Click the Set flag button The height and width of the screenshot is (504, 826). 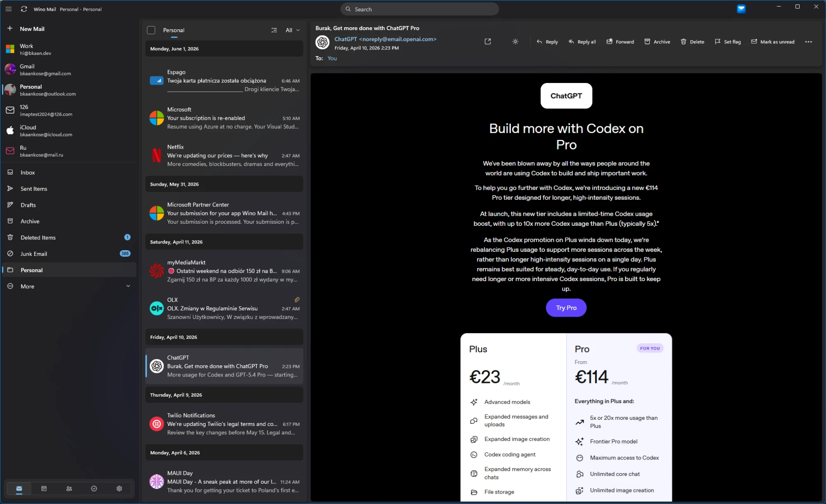(x=728, y=42)
